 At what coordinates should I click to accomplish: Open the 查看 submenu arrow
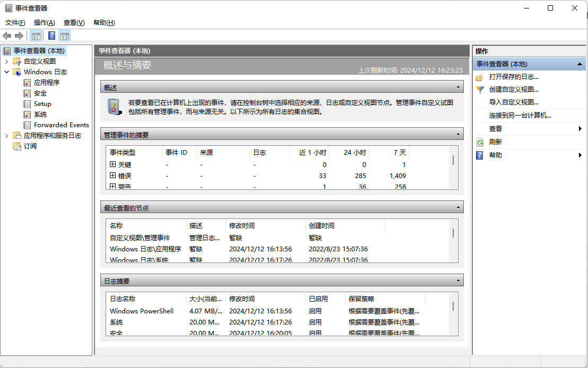(580, 128)
